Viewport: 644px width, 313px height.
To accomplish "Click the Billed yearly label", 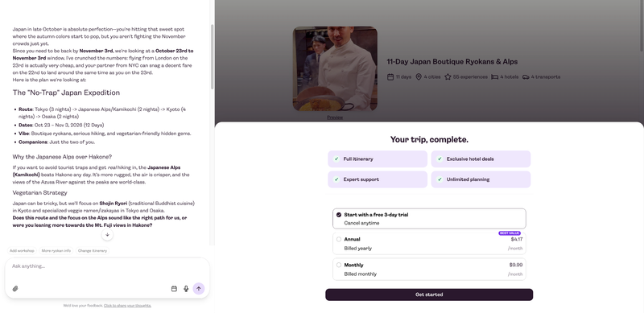I will pos(357,249).
